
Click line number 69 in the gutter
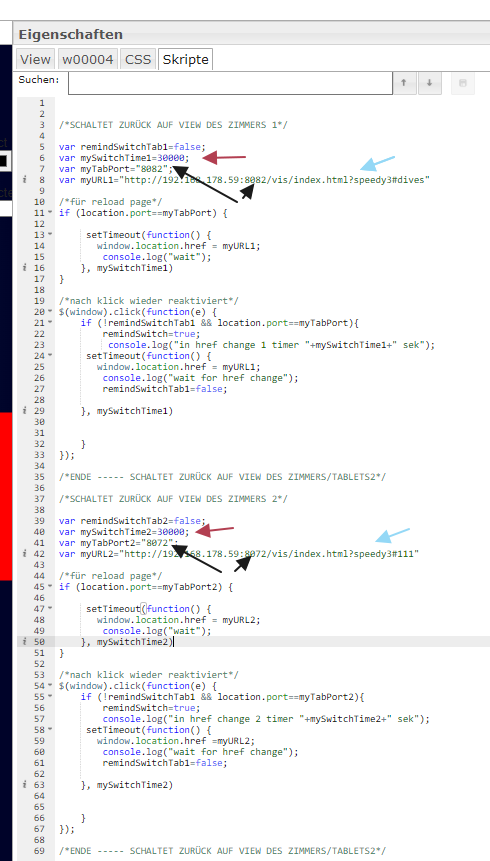(x=39, y=851)
